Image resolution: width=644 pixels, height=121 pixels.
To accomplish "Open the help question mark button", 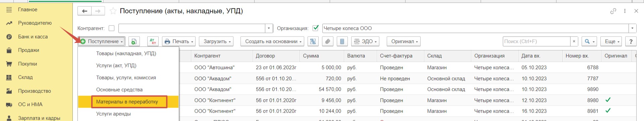I will click(631, 42).
